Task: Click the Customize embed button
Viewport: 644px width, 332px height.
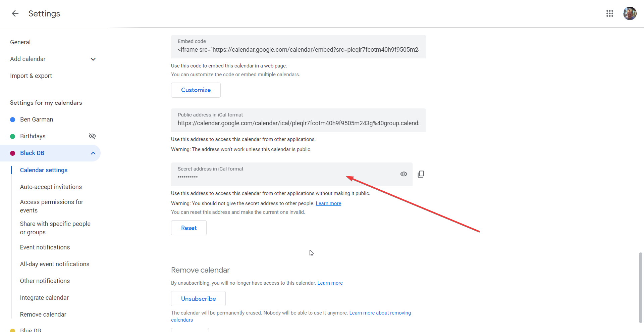Action: (196, 90)
